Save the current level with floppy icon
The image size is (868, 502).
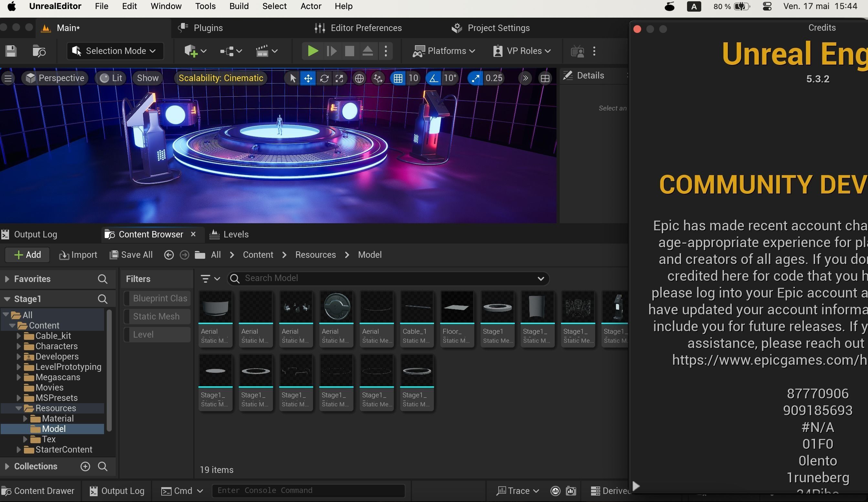tap(11, 51)
